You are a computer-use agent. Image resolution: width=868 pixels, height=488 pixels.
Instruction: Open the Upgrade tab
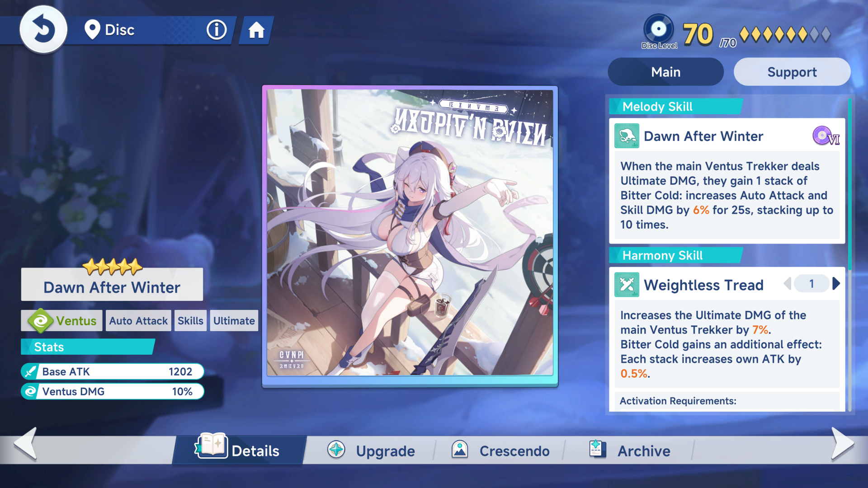(x=371, y=450)
